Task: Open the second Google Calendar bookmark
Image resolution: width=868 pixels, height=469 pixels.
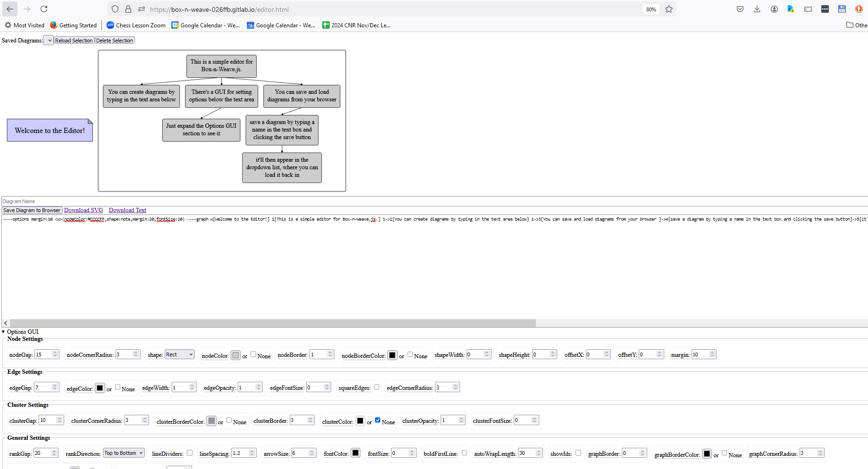Action: coord(281,25)
